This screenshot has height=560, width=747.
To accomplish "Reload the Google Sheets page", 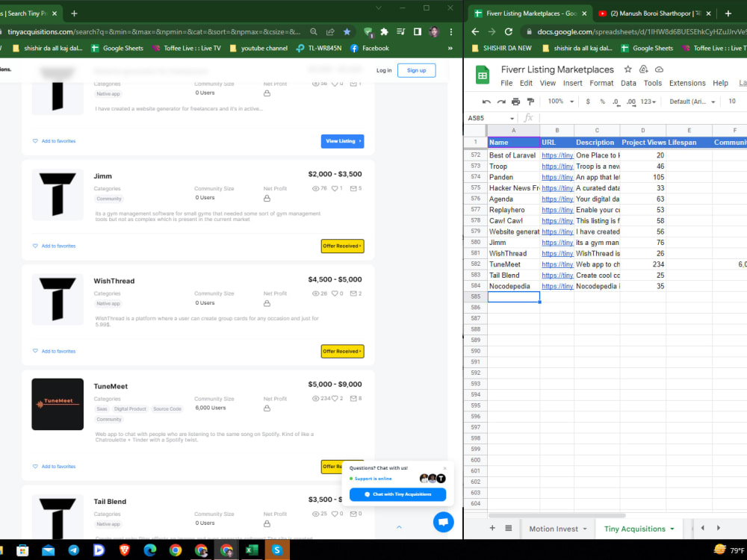I will coord(508,32).
